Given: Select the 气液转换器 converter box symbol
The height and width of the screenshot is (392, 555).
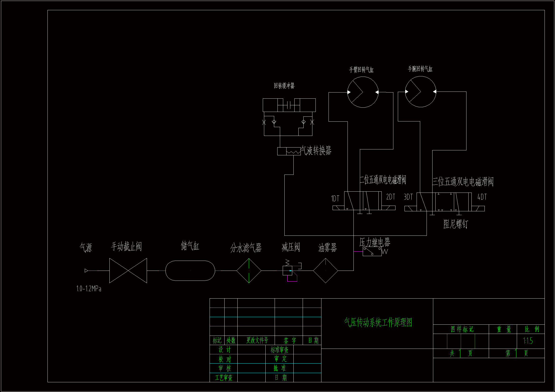Looking at the screenshot, I should point(289,151).
